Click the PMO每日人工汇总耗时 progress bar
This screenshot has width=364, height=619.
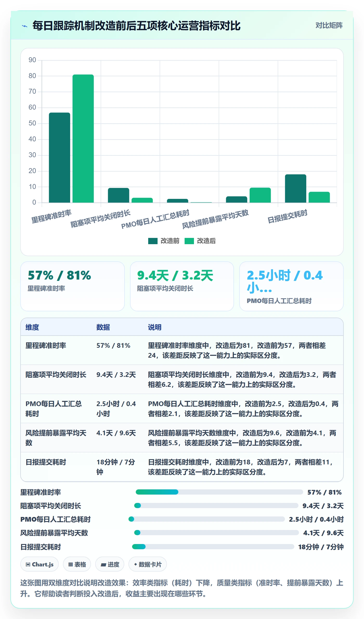click(207, 519)
